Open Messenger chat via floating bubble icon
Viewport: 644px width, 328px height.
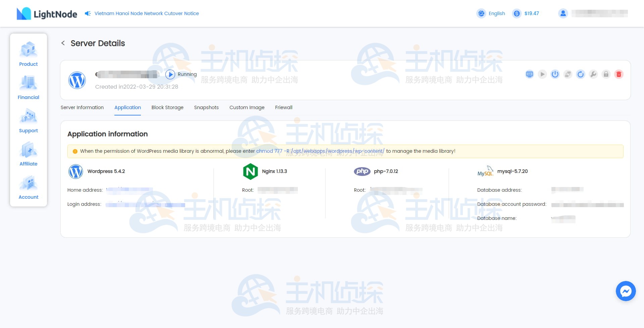click(x=626, y=291)
